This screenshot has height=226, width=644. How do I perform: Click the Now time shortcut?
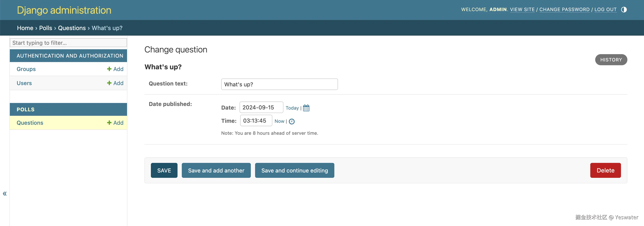pyautogui.click(x=279, y=121)
